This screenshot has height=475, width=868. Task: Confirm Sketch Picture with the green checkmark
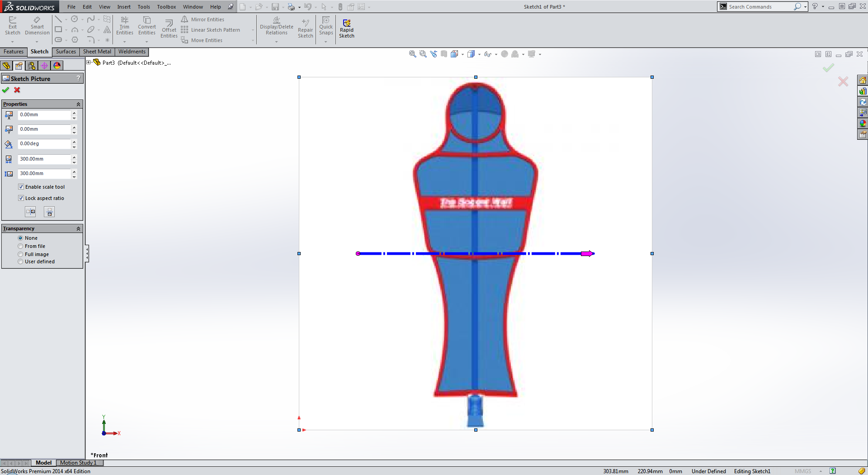pyautogui.click(x=6, y=90)
